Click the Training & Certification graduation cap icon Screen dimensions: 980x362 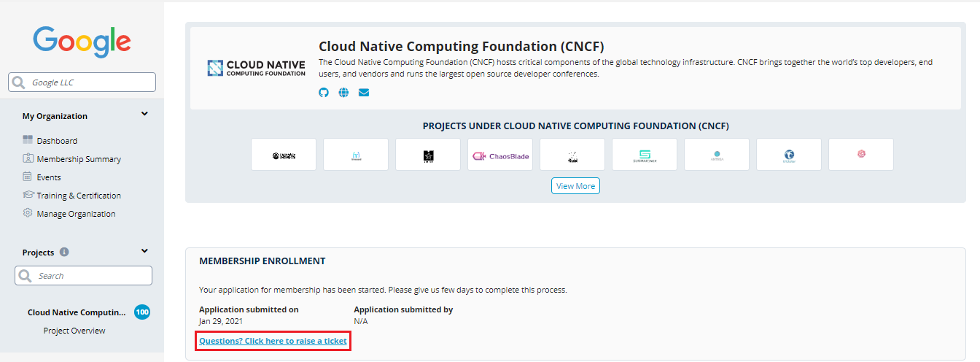click(28, 195)
